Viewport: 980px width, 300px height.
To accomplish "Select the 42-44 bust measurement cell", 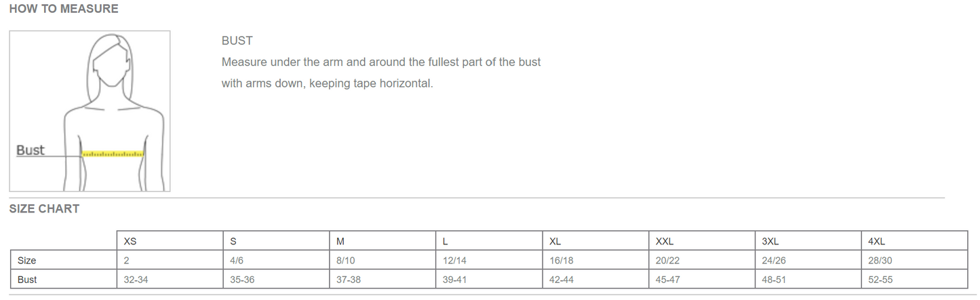I will (562, 280).
